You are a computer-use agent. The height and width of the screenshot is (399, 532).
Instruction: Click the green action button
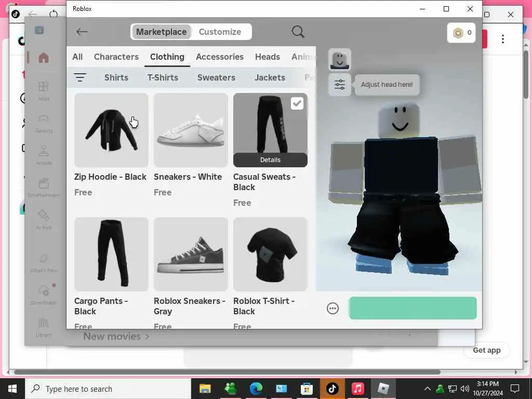(413, 308)
